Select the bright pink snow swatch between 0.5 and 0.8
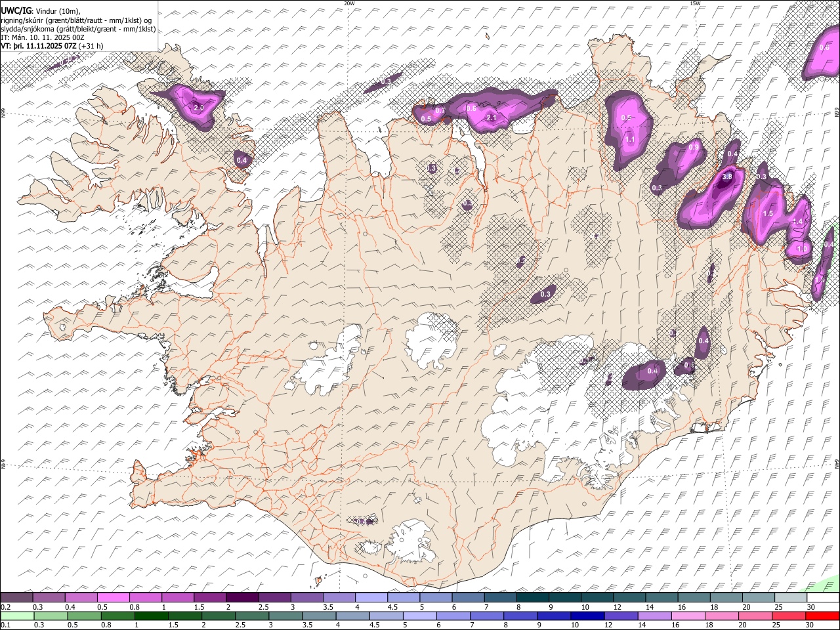This screenshot has height=630, width=840. [113, 598]
